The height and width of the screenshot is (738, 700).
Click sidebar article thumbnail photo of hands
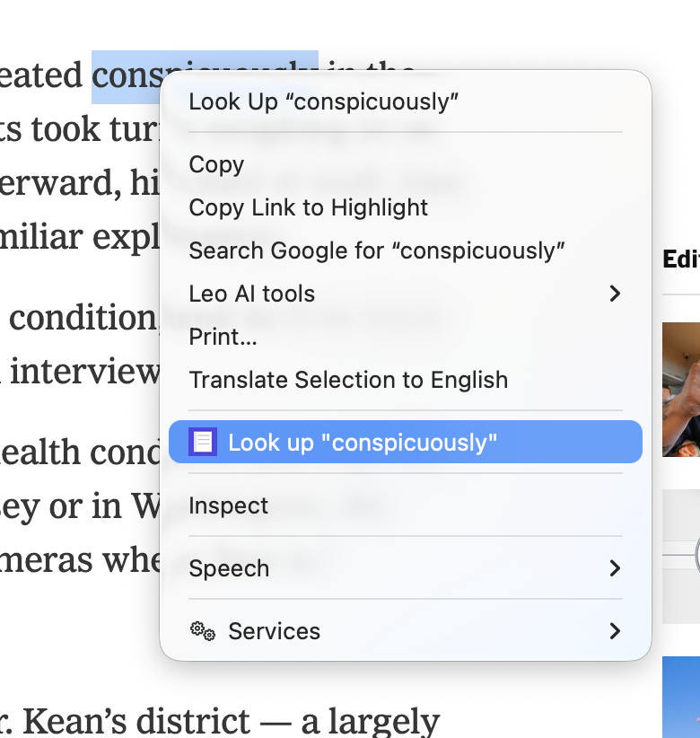[681, 390]
